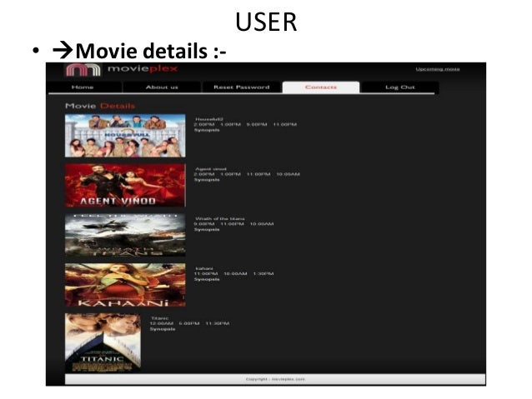Screen dimensions: 532x399
Task: Select the 11:00PM showtime for Housefull2
Action: click(285, 124)
